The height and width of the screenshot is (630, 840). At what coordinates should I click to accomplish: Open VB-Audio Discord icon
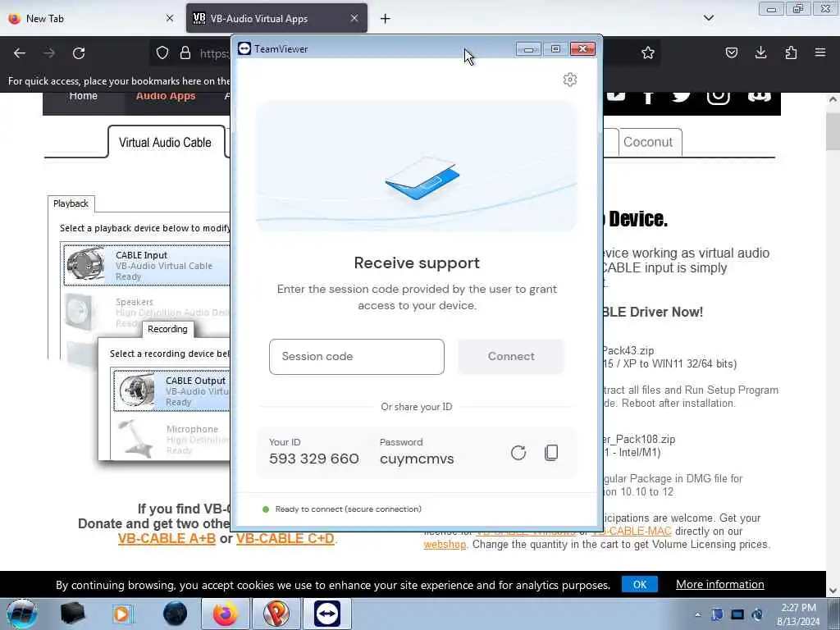click(759, 97)
